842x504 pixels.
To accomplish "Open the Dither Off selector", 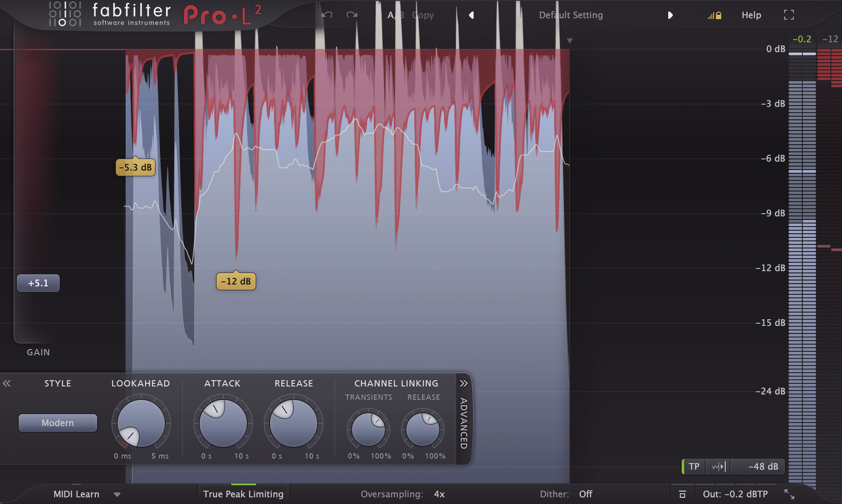I will pos(585,494).
